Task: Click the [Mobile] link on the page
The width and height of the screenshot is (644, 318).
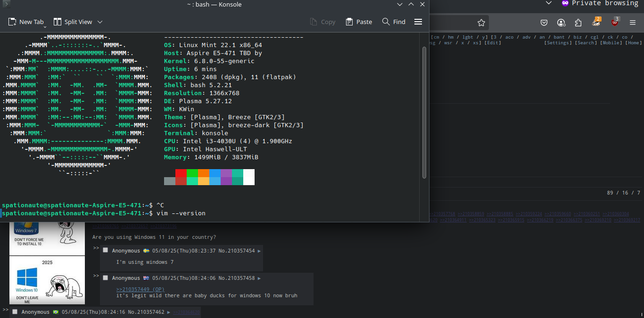Action: click(611, 43)
